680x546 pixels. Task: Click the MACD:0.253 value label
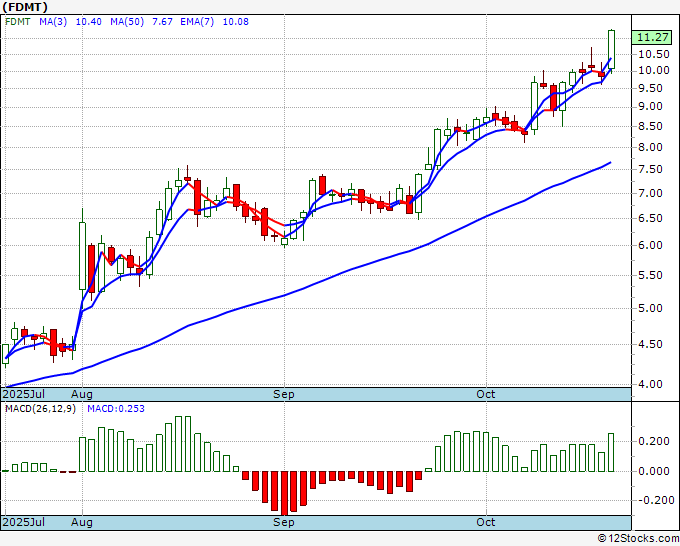click(116, 409)
